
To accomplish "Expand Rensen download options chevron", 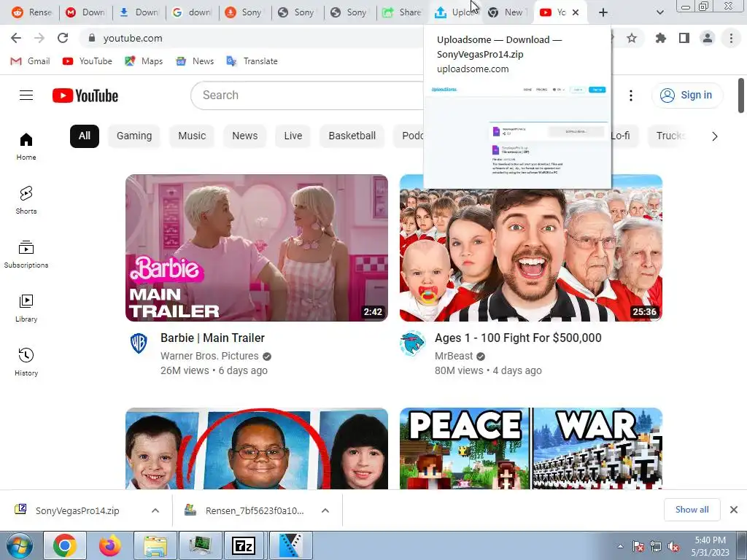I will tap(325, 510).
